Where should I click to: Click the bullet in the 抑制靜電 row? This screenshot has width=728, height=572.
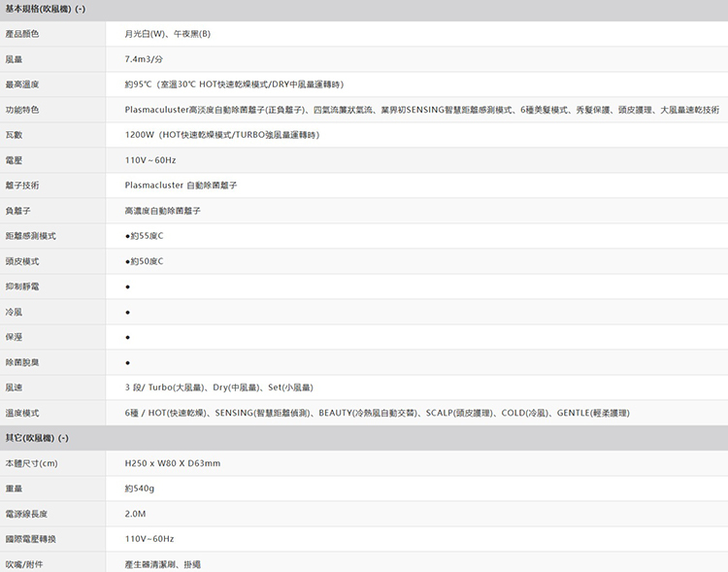(x=127, y=286)
